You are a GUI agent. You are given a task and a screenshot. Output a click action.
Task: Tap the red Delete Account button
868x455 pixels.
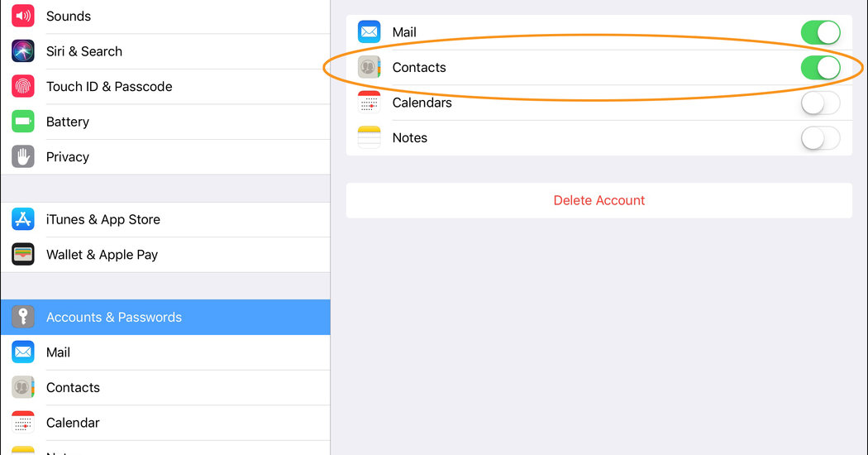599,200
